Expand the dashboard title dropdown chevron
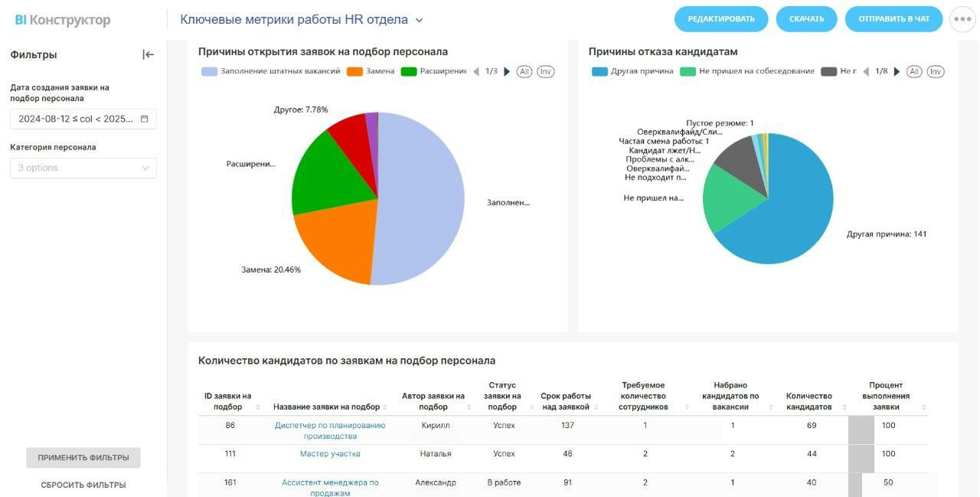Viewport: 980px width, 497px height. pyautogui.click(x=419, y=20)
